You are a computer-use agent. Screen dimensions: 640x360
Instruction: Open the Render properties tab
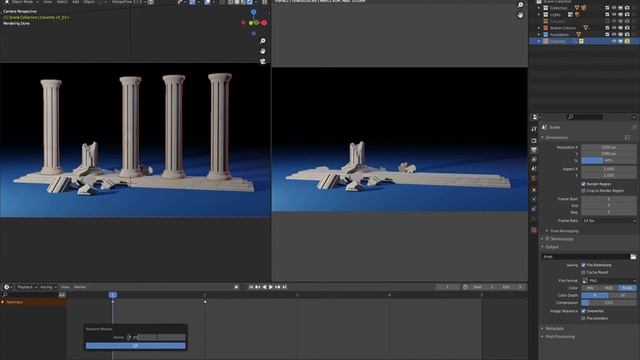534,141
